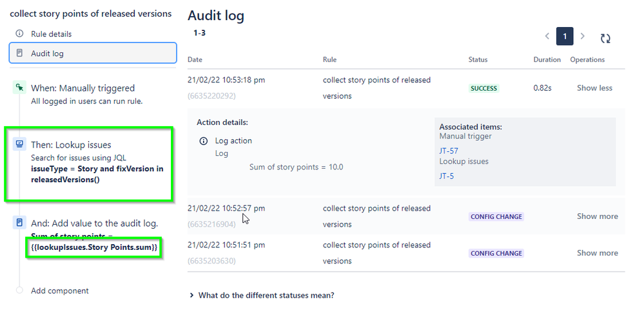Click the Date column header
The image size is (644, 313).
pos(195,59)
